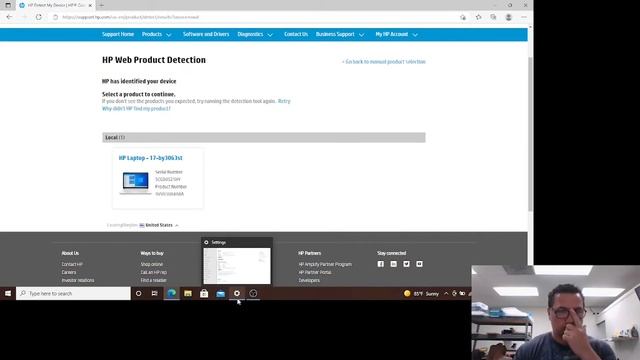
Task: Click the laptop product image thumbnail
Action: pyautogui.click(x=136, y=183)
